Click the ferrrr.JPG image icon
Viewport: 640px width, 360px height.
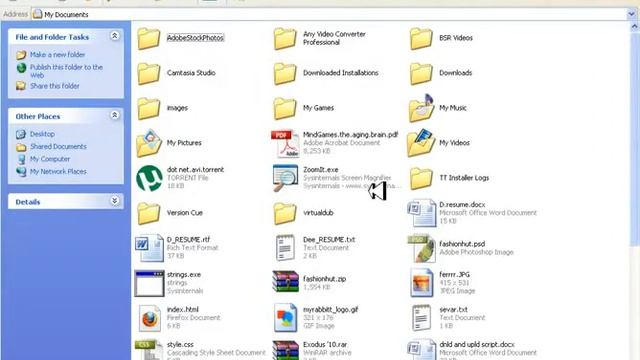coord(422,283)
